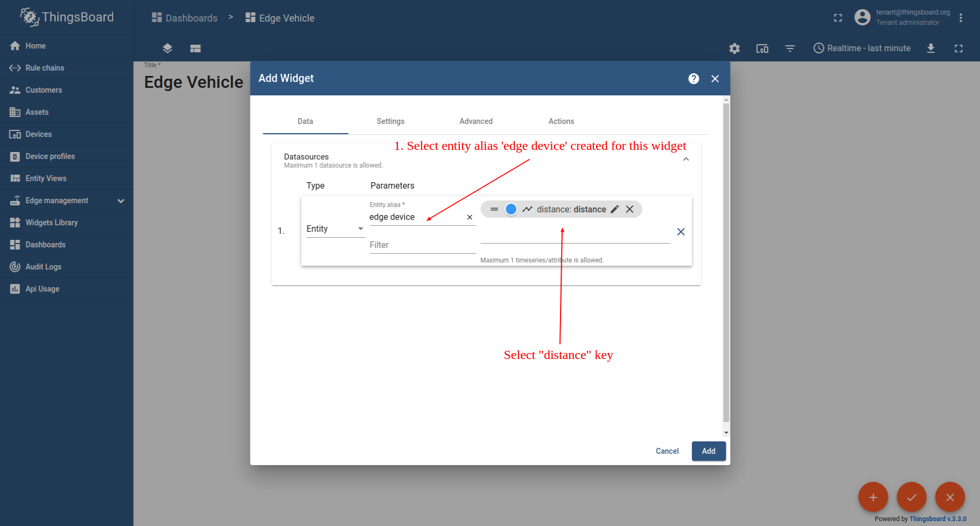Remove the distance data key chip
Image resolution: width=980 pixels, height=526 pixels.
629,209
